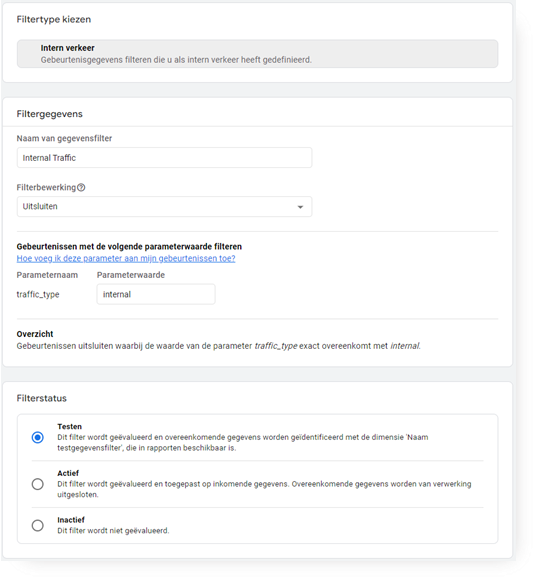
Task: Click the Parameterwaarde field containing internal
Action: [x=156, y=294]
